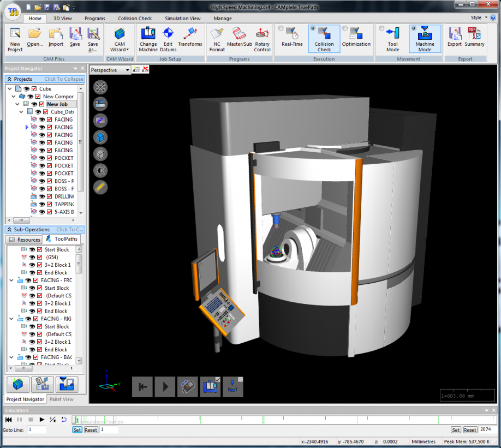The width and height of the screenshot is (501, 448).
Task: Click the Reset button beside Goto Line
Action: tap(91, 430)
